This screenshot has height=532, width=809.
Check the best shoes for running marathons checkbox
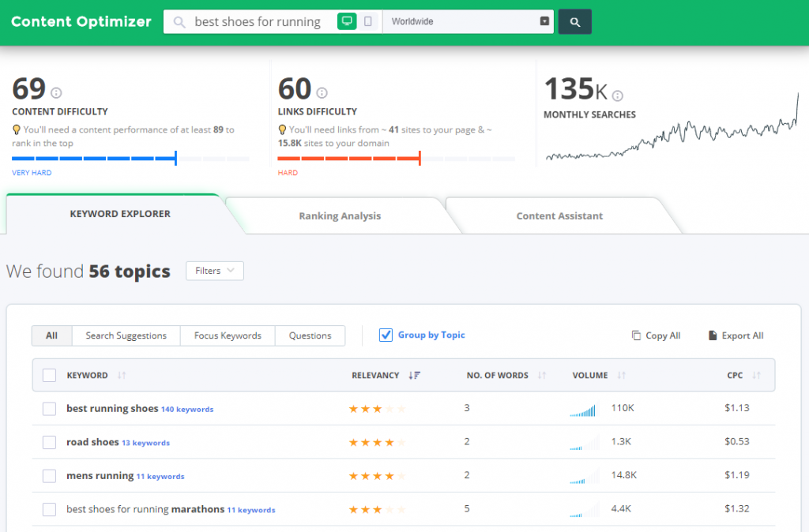(x=50, y=509)
